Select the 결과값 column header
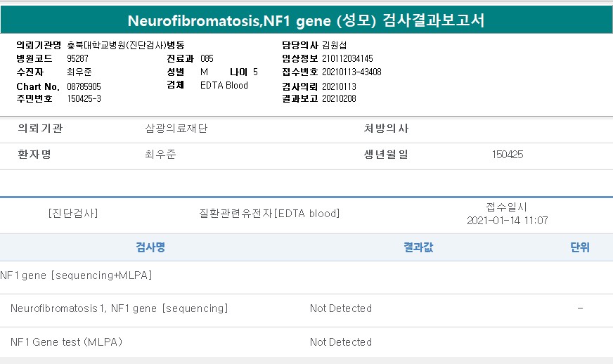Image resolution: width=613 pixels, height=364 pixels. point(418,247)
